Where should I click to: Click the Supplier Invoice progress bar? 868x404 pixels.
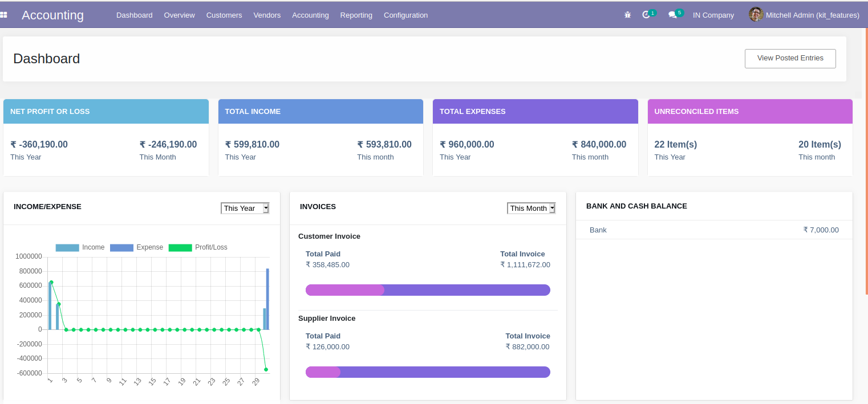428,372
